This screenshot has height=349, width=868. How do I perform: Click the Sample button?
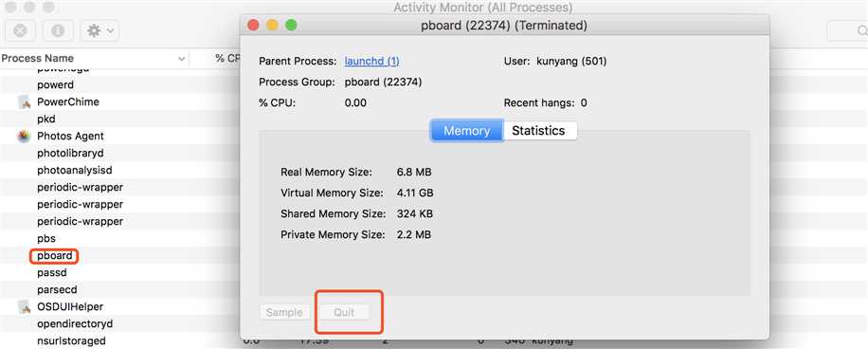[x=284, y=312]
